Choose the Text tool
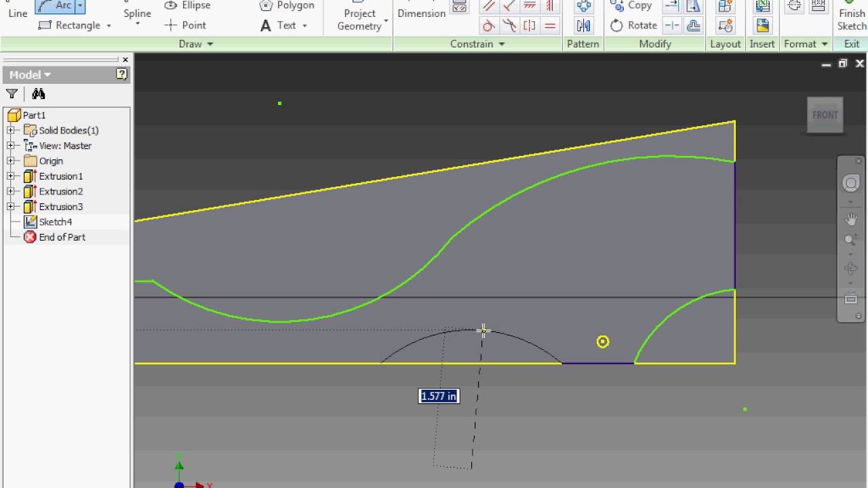This screenshot has height=488, width=868. click(279, 25)
